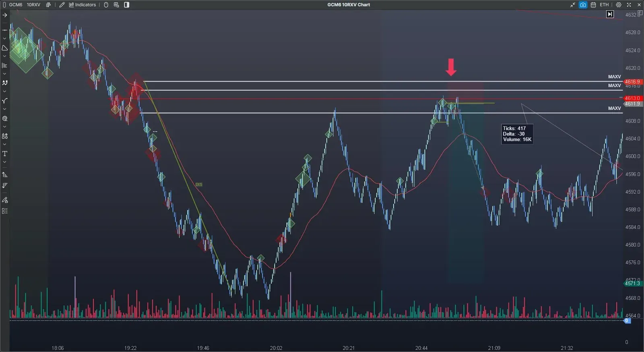Expand the line tools dropdown chevron
The width and height of the screenshot is (644, 352).
(5, 39)
